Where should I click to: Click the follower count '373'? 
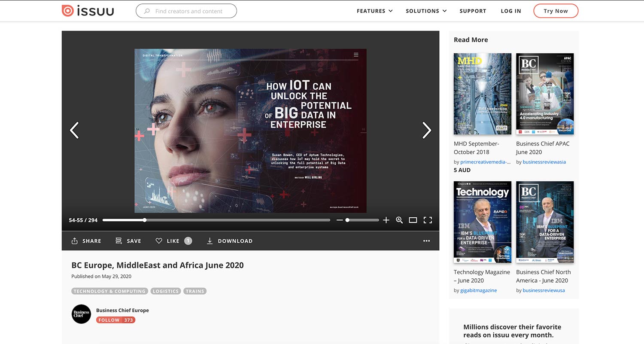coord(128,320)
